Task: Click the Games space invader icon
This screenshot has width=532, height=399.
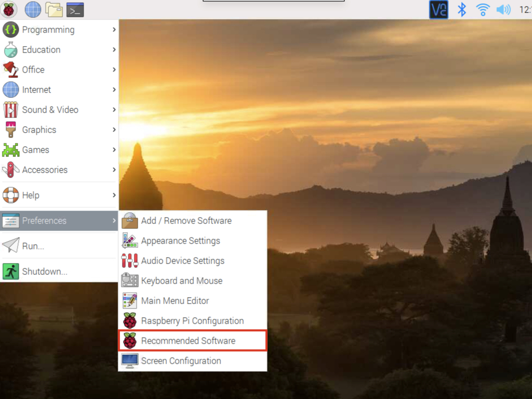Action: (x=10, y=150)
